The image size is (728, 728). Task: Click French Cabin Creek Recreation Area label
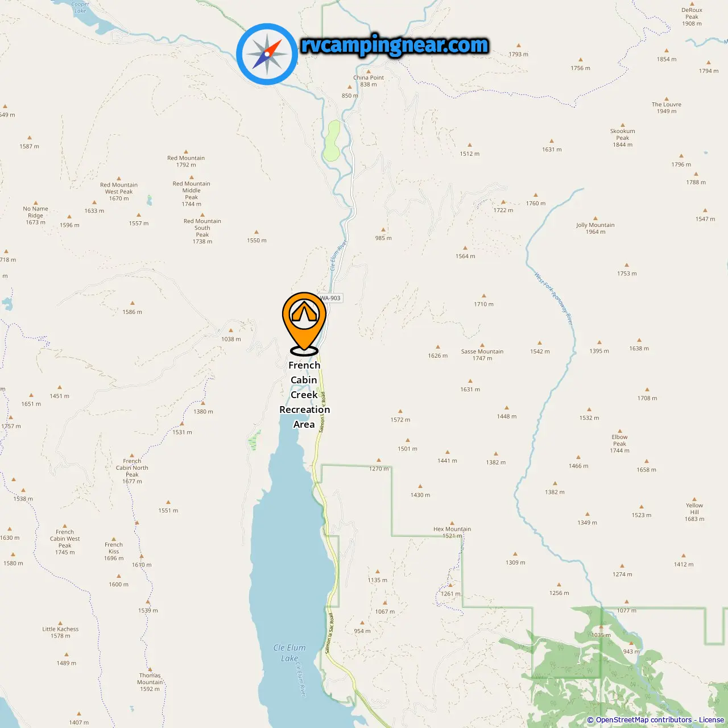pos(304,395)
